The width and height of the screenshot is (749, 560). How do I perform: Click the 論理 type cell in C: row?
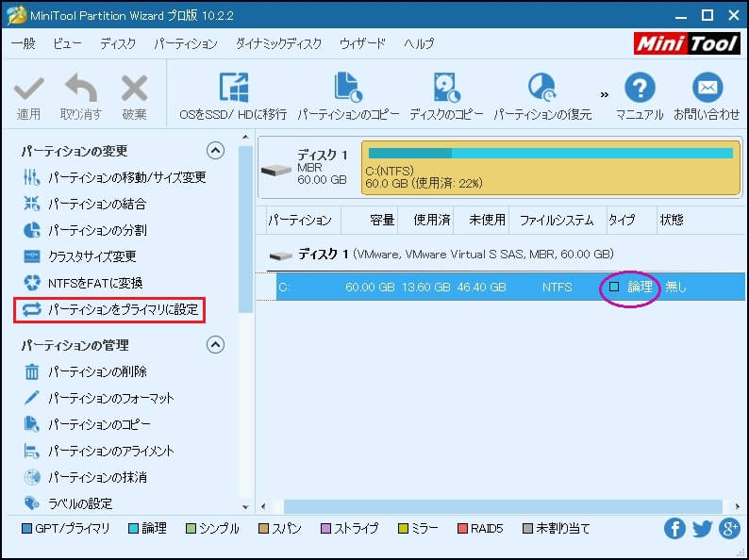pos(631,287)
